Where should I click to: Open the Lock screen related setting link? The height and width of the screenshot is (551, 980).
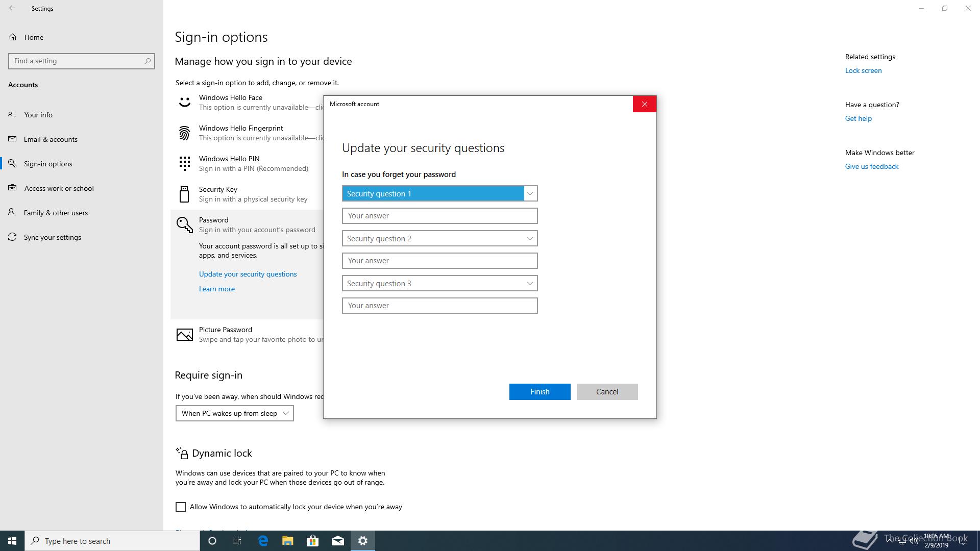click(x=863, y=70)
